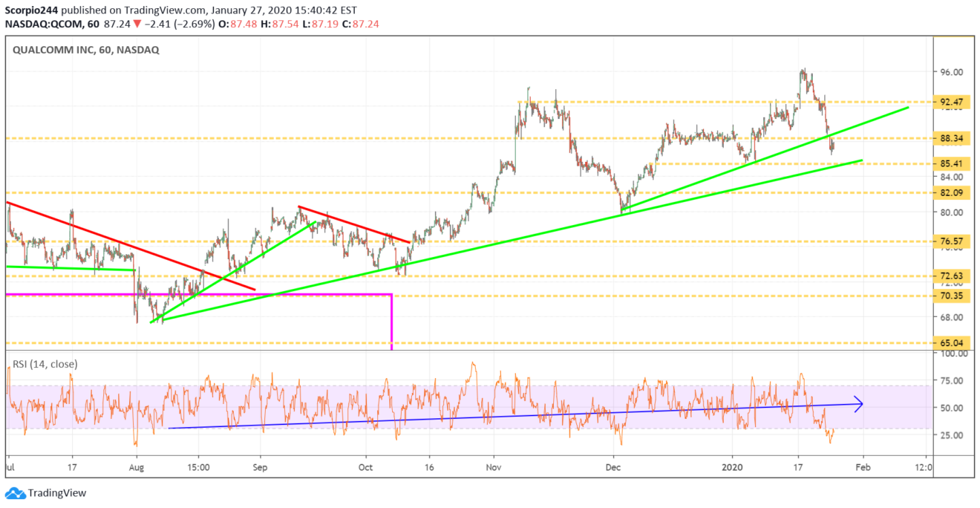Click the RSI 25.00 axis value
This screenshot has width=980, height=508.
[950, 435]
